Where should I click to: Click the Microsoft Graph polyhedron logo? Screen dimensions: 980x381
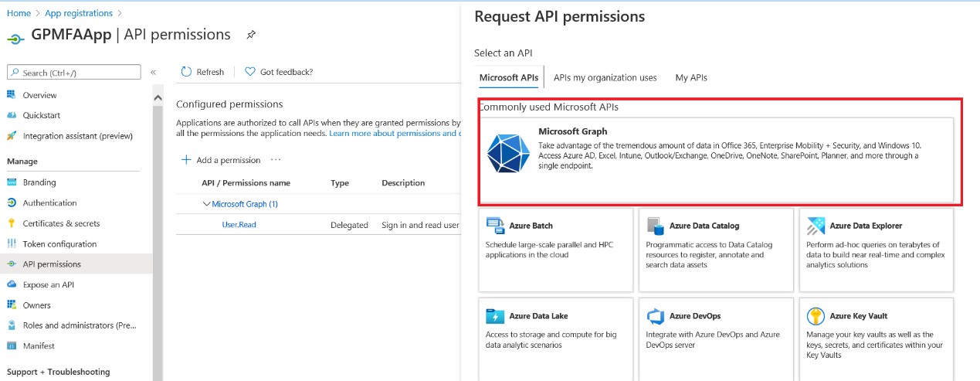tap(508, 153)
